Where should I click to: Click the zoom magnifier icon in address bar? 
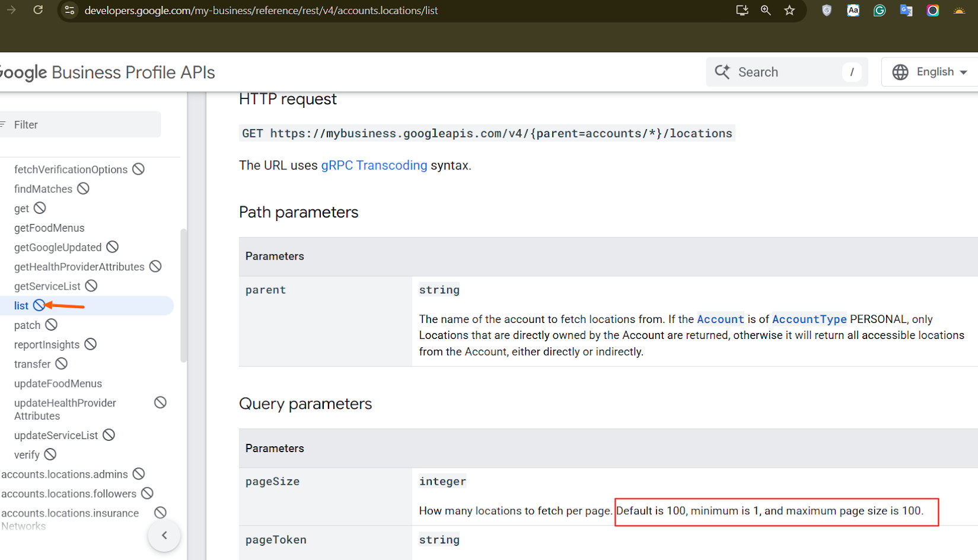click(766, 10)
